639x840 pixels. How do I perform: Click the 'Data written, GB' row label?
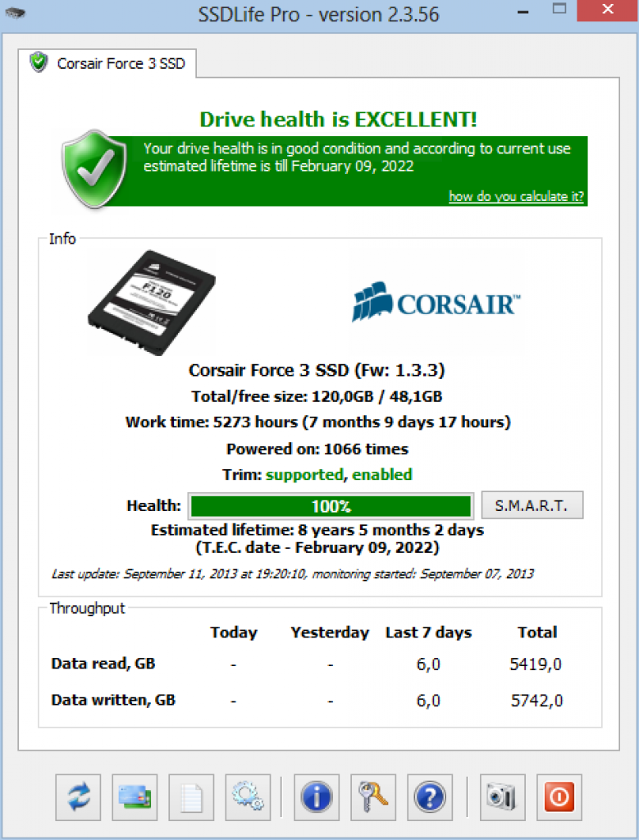click(113, 701)
